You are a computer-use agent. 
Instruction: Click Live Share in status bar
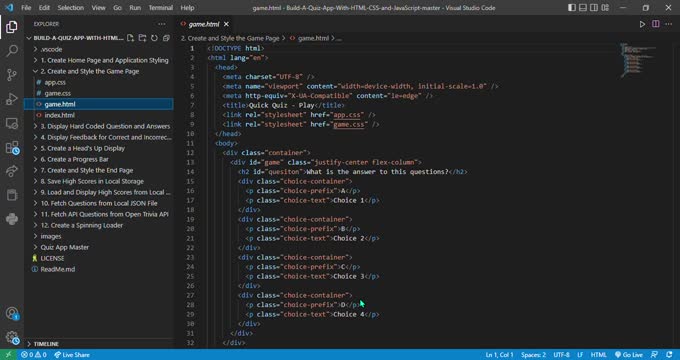click(72, 355)
